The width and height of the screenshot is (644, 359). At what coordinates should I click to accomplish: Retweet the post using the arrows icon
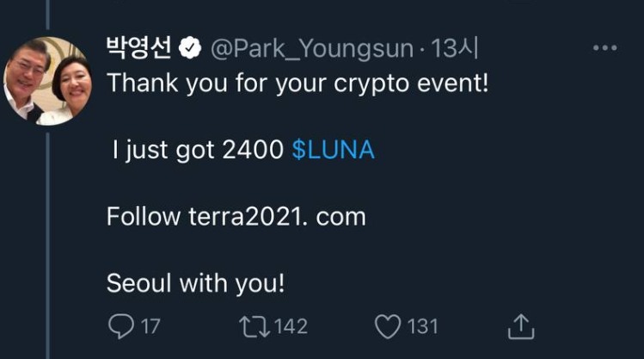[251, 326]
